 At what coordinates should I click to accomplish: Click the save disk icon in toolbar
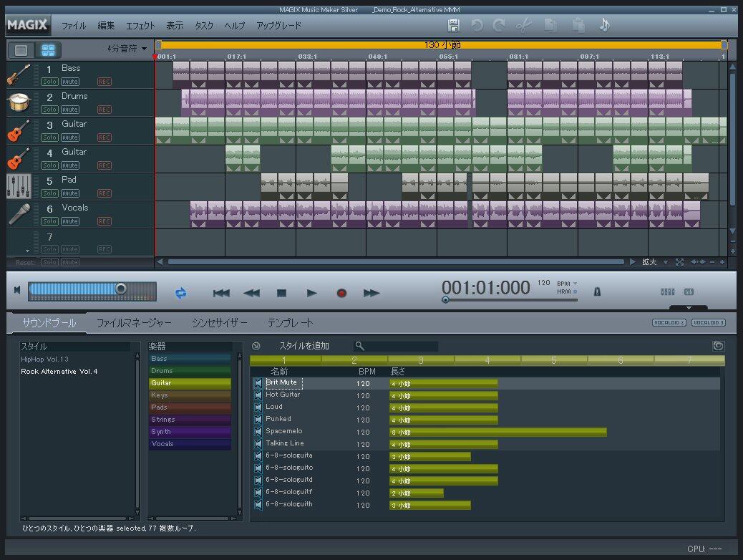point(454,25)
